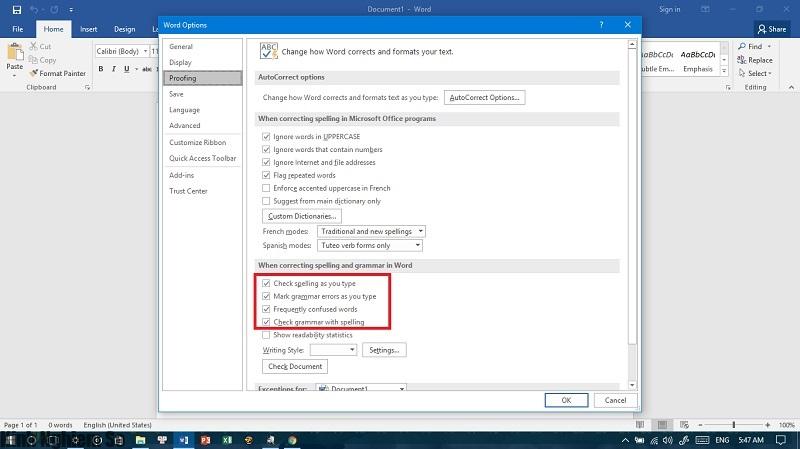Image resolution: width=800 pixels, height=449 pixels.
Task: Switch to Web Layout view in status bar
Action: pos(684,425)
